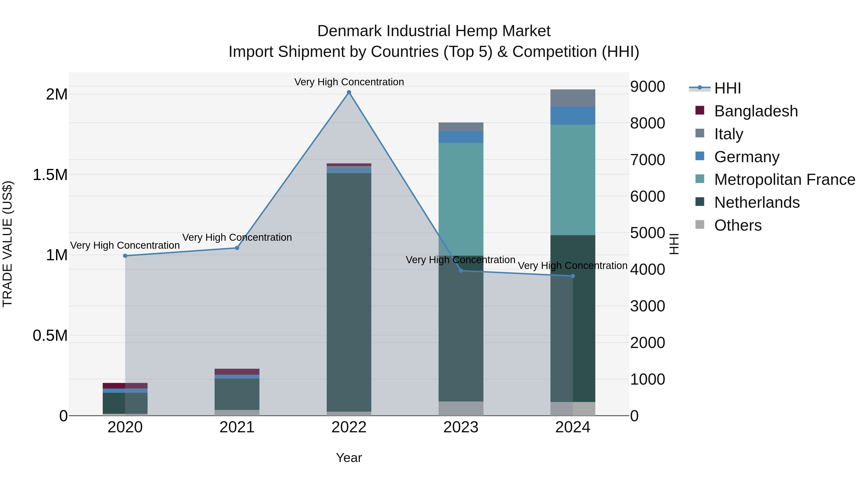Viewport: 868px width, 488px height.
Task: Click the 1M y-axis tick label
Action: tap(57, 255)
